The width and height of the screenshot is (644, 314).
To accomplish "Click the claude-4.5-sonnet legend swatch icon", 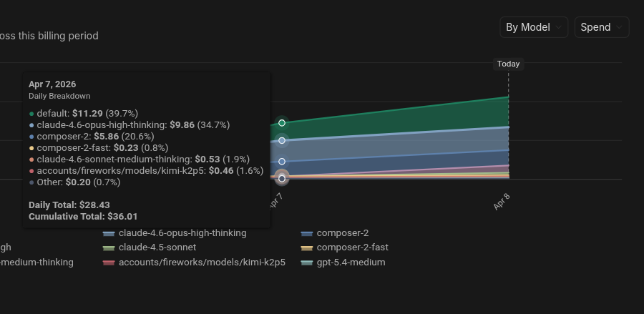I will click(x=109, y=247).
